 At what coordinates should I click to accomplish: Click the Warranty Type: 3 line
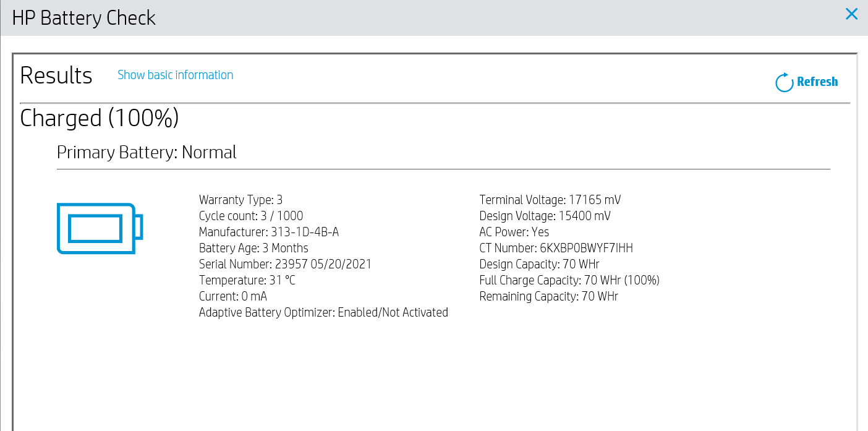tap(240, 200)
